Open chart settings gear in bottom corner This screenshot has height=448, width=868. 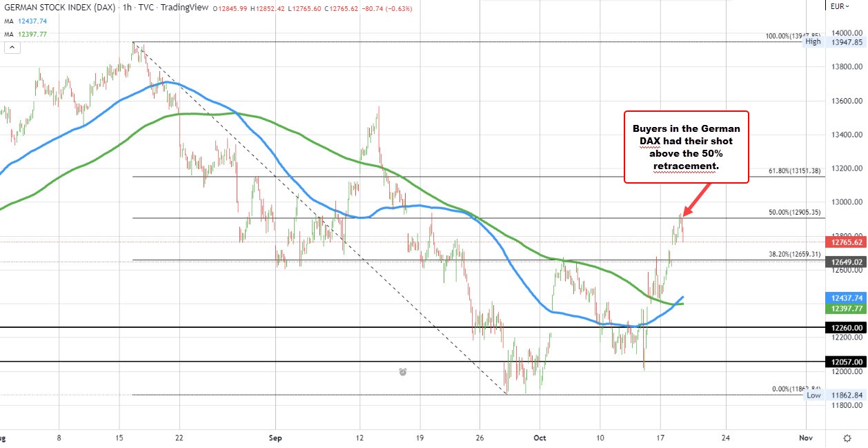(847, 438)
